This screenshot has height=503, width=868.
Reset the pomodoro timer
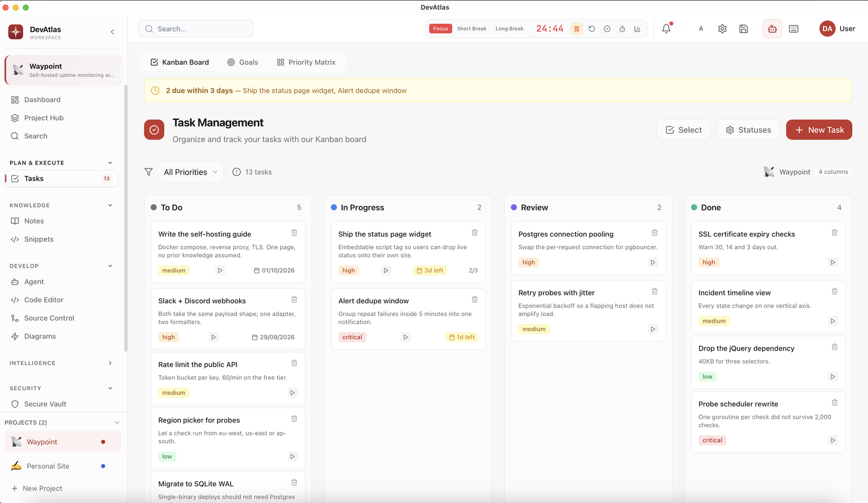[x=592, y=29]
